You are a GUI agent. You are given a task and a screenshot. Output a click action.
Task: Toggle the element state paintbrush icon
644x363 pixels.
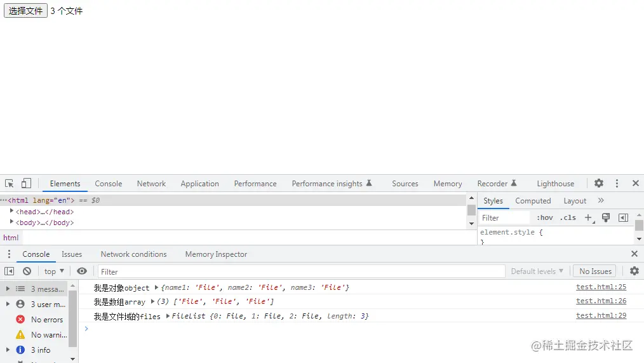coord(606,218)
